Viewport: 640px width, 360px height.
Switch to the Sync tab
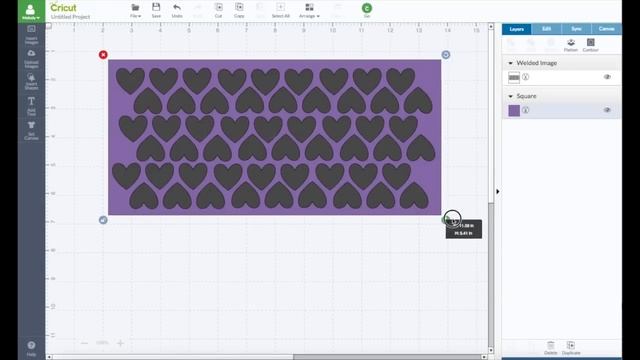coord(576,29)
